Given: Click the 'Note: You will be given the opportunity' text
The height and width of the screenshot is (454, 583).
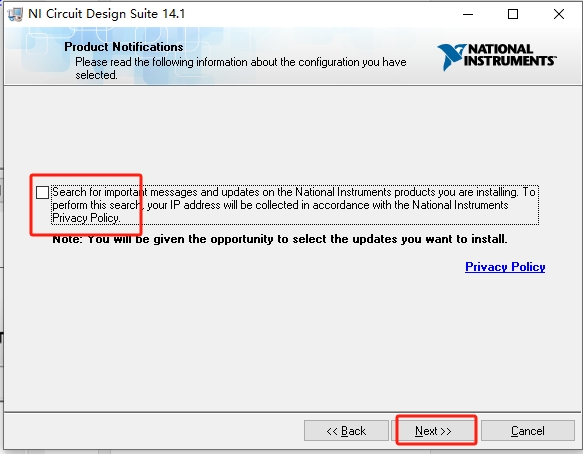Looking at the screenshot, I should tap(280, 239).
